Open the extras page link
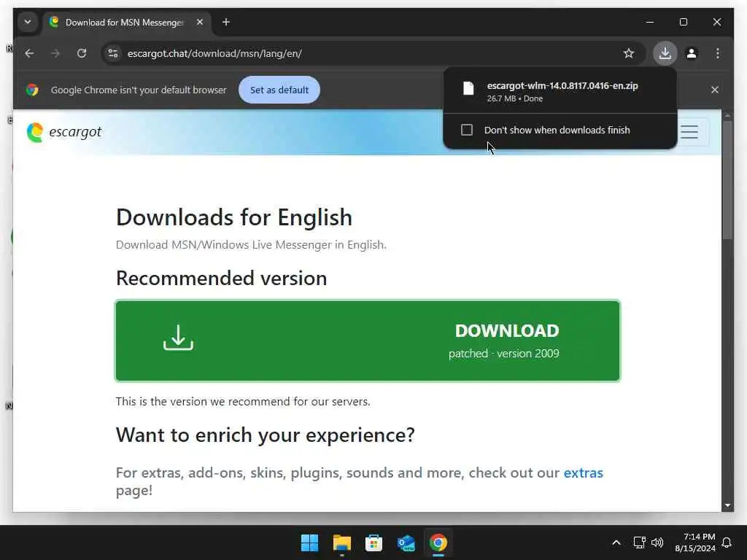This screenshot has height=560, width=747. pos(583,472)
